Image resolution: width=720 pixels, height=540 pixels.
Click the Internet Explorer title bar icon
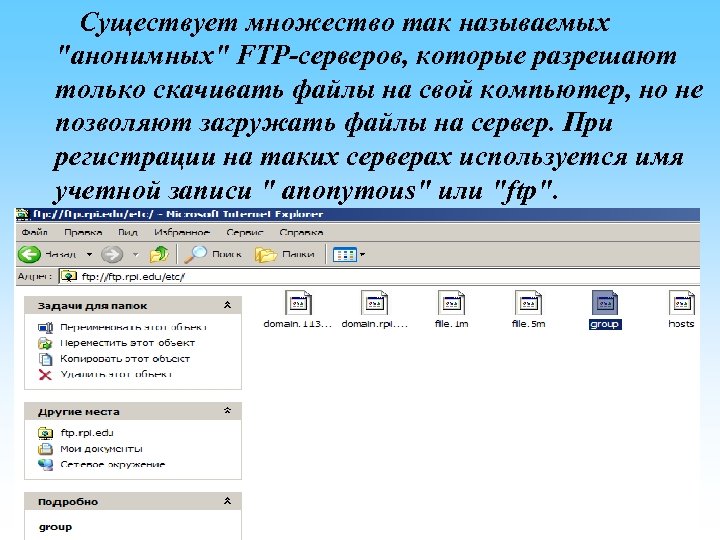click(x=22, y=214)
